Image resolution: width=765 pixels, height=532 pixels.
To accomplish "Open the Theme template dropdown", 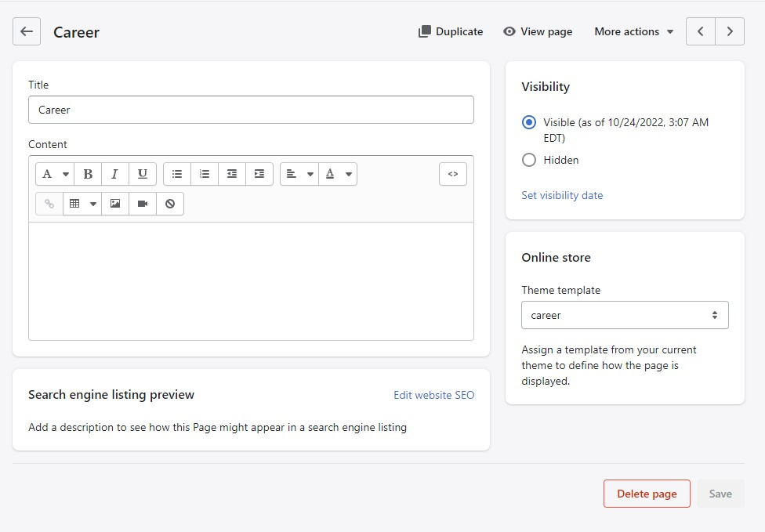I will (625, 315).
